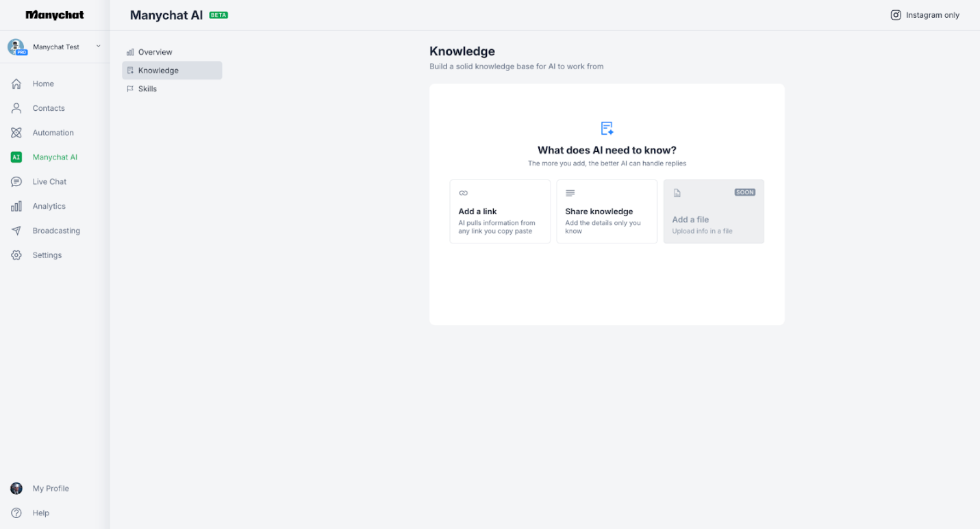
Task: Open the Home section icon
Action: 16,83
